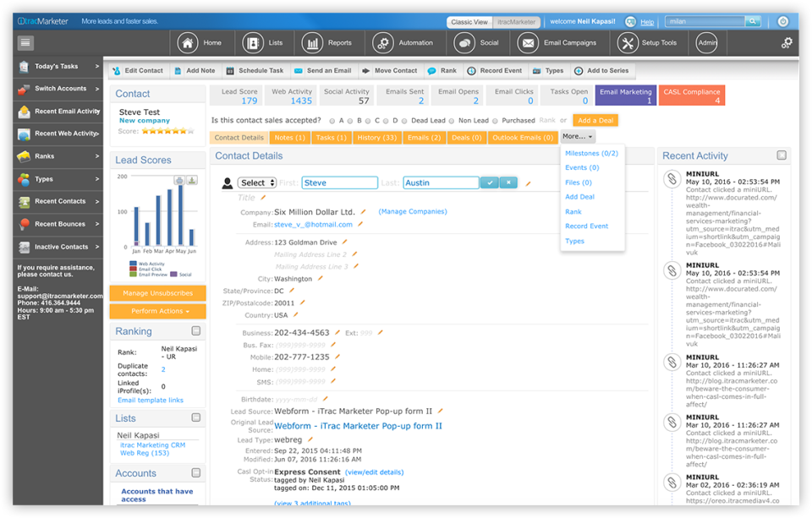Open the Perform Actions dropdown
The image size is (812, 518).
tap(158, 311)
